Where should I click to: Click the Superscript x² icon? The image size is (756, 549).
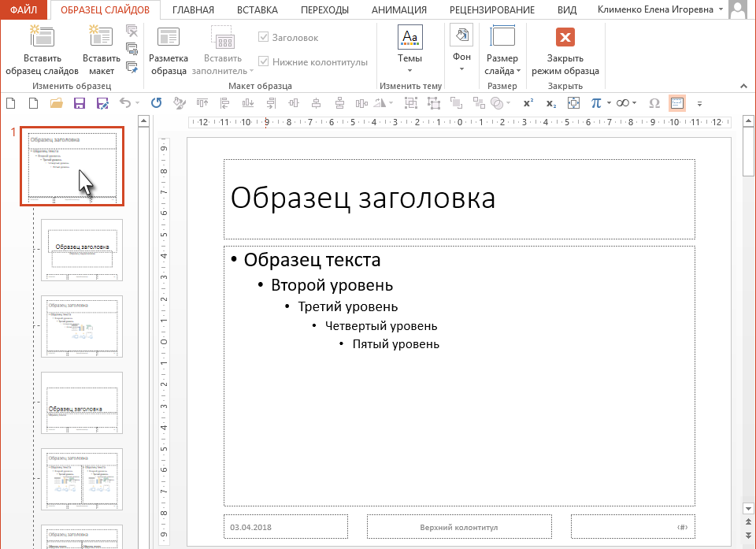[x=528, y=102]
